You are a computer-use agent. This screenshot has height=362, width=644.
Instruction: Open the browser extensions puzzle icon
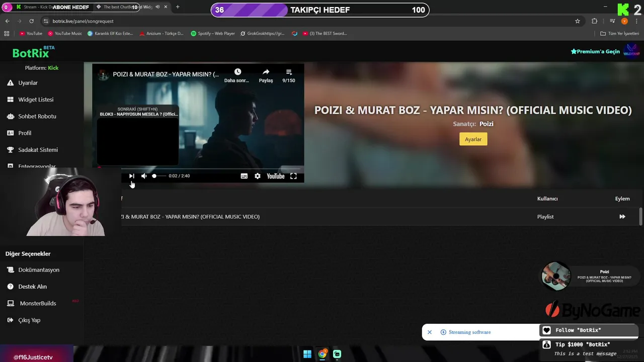[x=595, y=21]
